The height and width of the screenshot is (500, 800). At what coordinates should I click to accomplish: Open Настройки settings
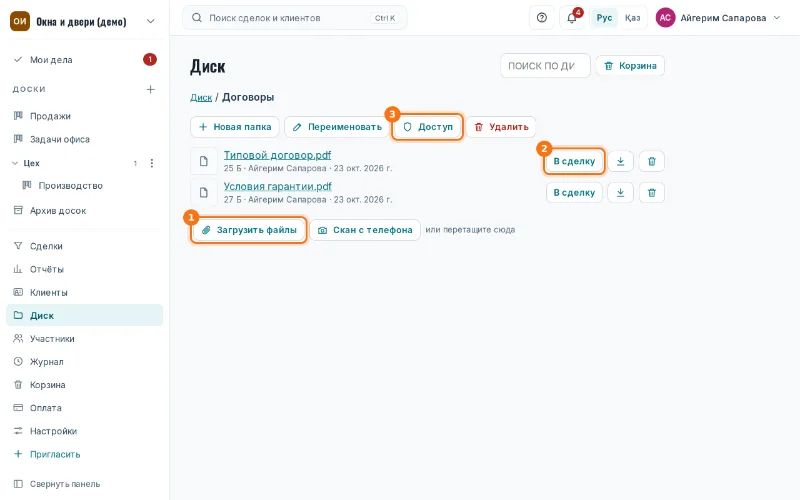85,431
